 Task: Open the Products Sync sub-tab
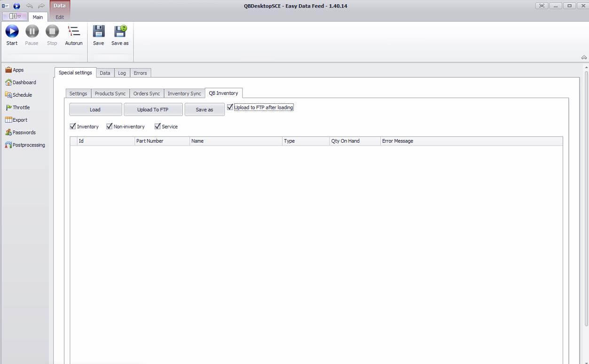click(110, 93)
